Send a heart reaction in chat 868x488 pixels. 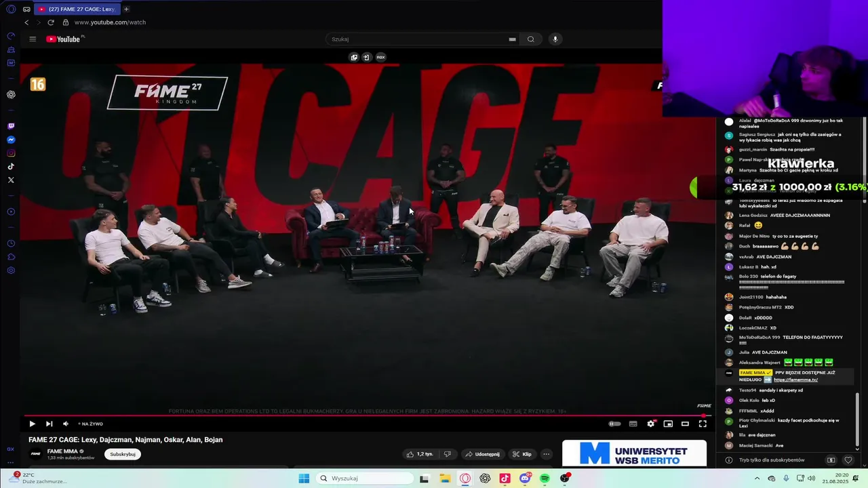848,460
